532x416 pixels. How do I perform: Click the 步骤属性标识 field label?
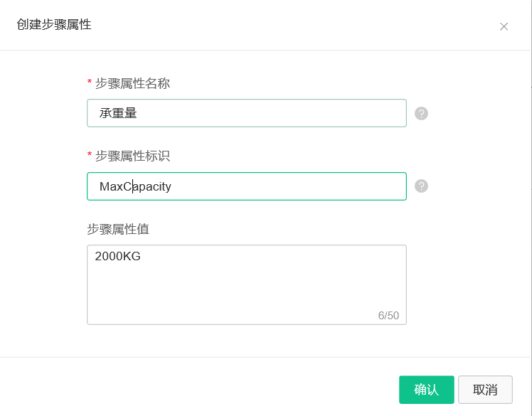click(132, 156)
